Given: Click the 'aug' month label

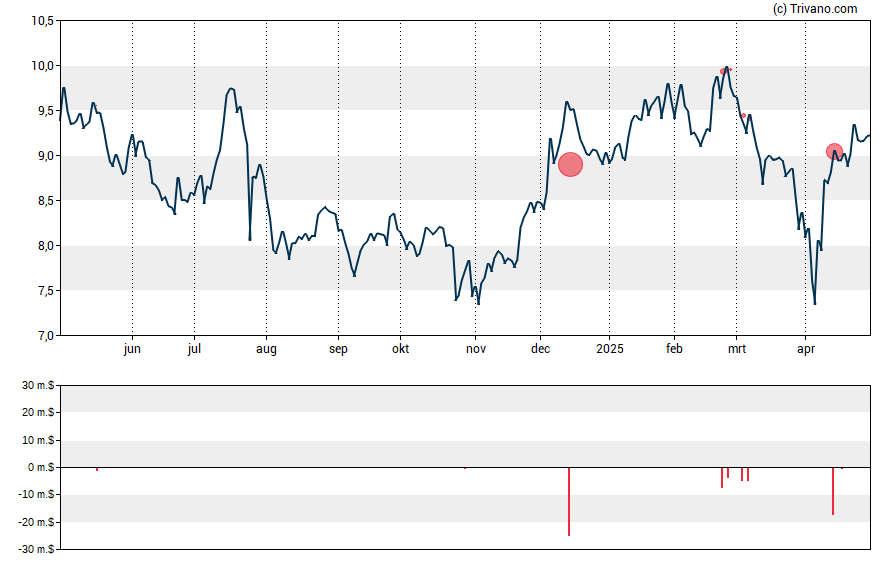Looking at the screenshot, I should (x=266, y=349).
